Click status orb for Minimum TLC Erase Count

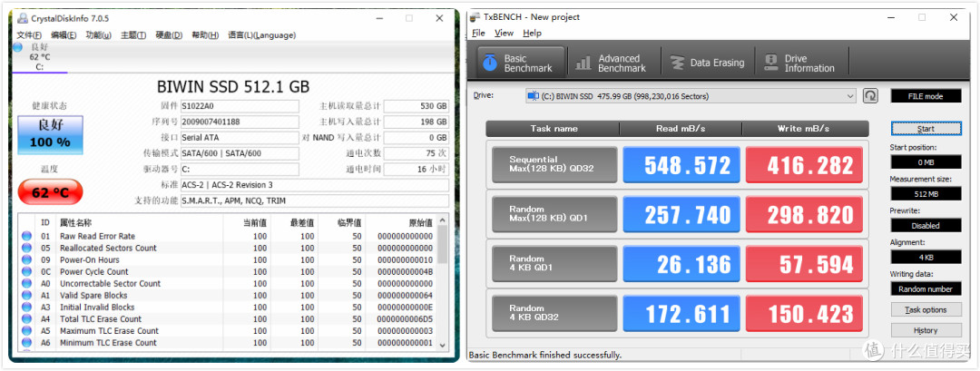[x=27, y=343]
